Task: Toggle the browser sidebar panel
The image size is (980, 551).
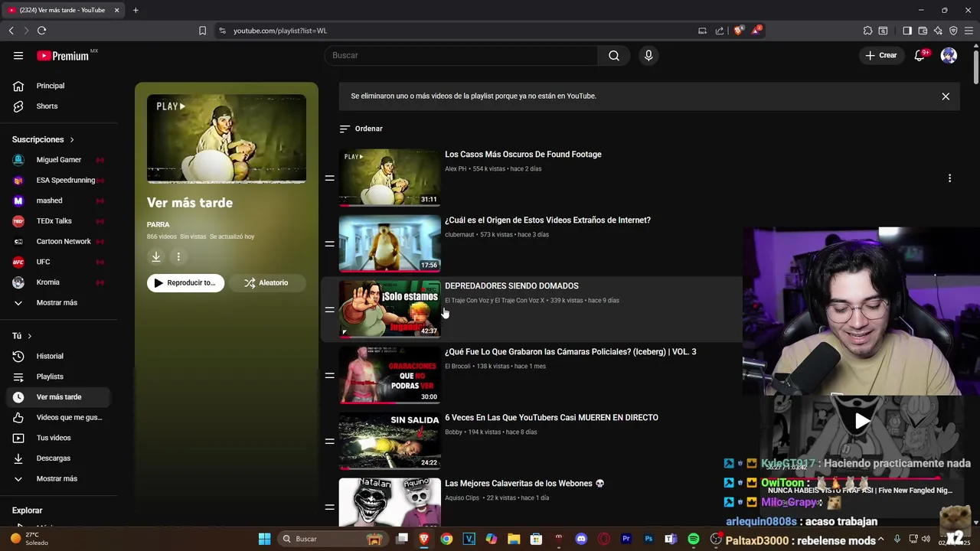Action: (x=907, y=31)
